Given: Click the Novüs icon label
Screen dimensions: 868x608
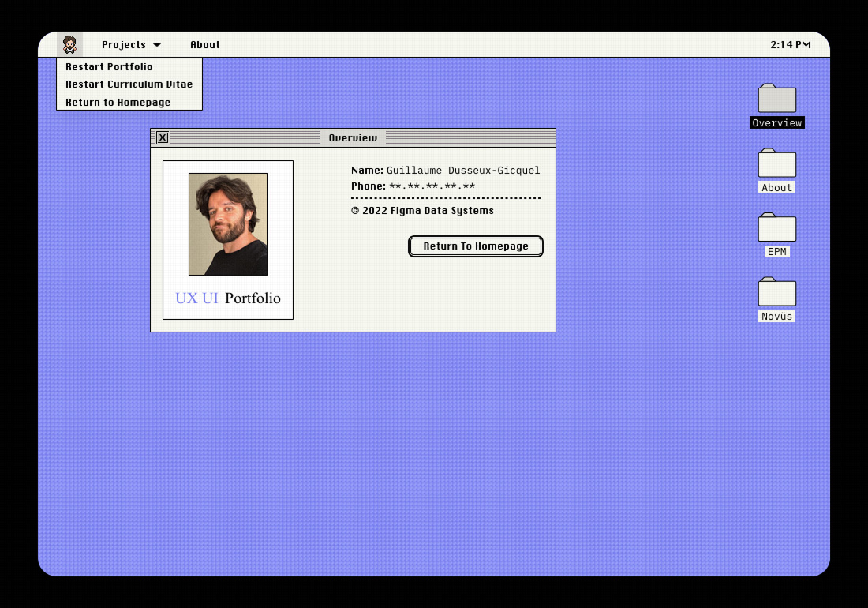Looking at the screenshot, I should pyautogui.click(x=776, y=315).
